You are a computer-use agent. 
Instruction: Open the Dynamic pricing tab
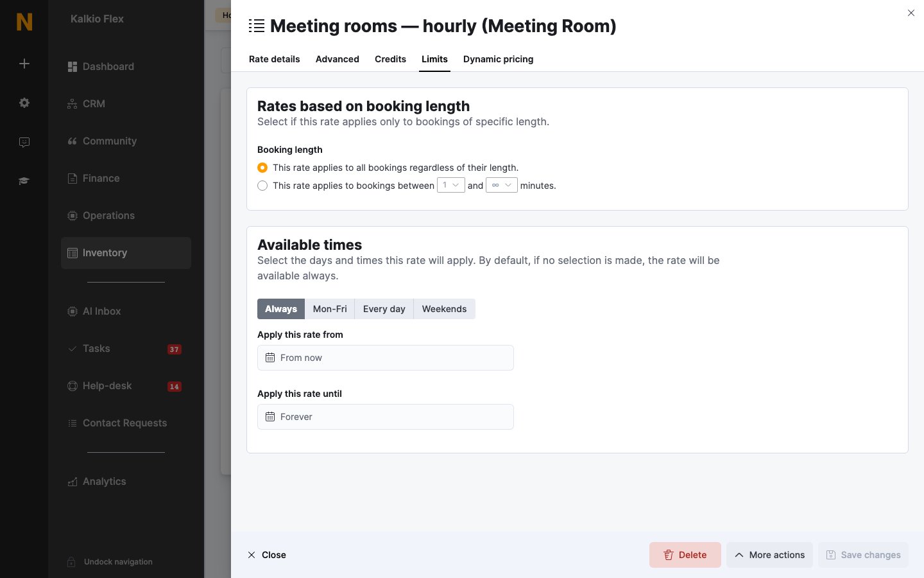click(499, 59)
